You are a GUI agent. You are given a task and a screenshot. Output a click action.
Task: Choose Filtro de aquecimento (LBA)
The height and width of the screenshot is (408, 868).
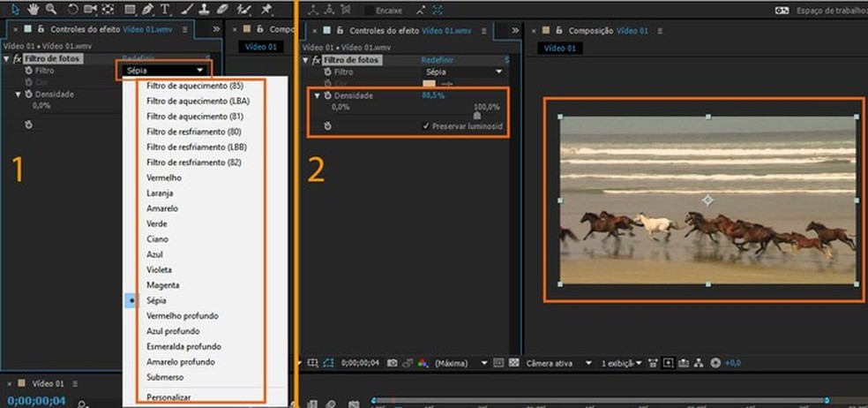(198, 101)
